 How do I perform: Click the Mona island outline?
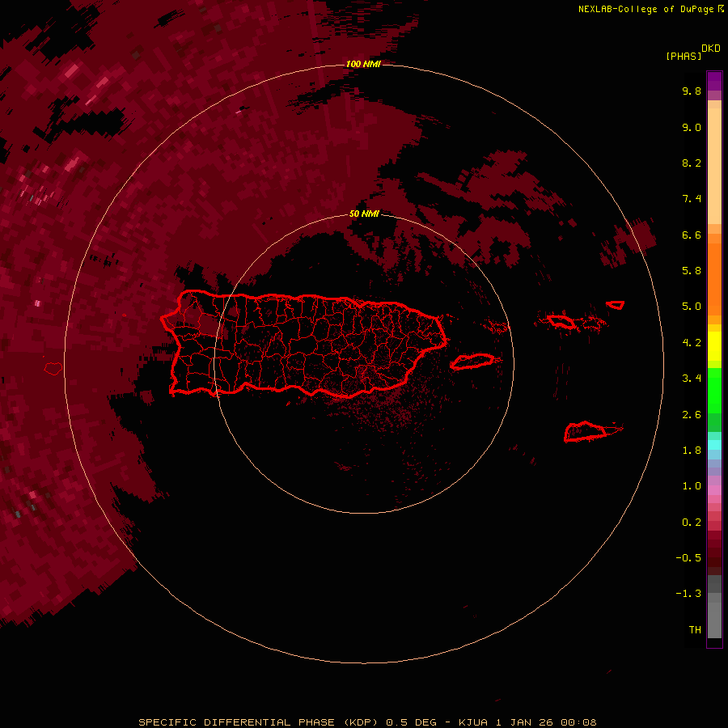pos(53,369)
